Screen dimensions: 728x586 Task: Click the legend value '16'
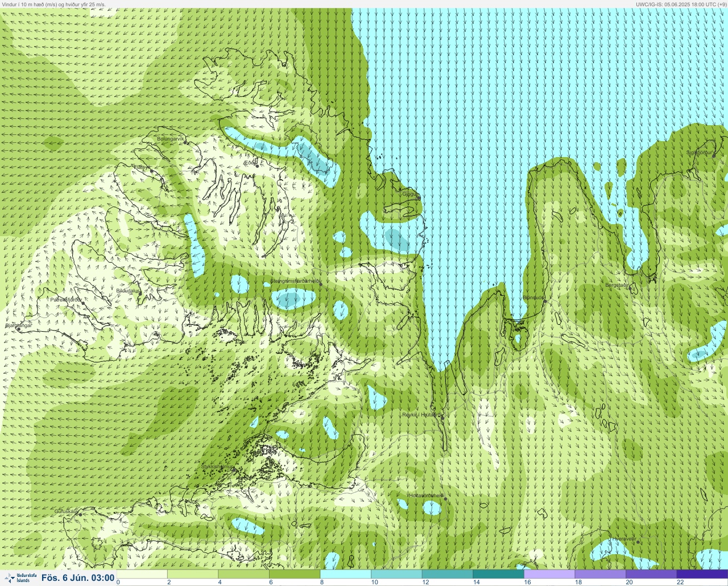point(527,582)
